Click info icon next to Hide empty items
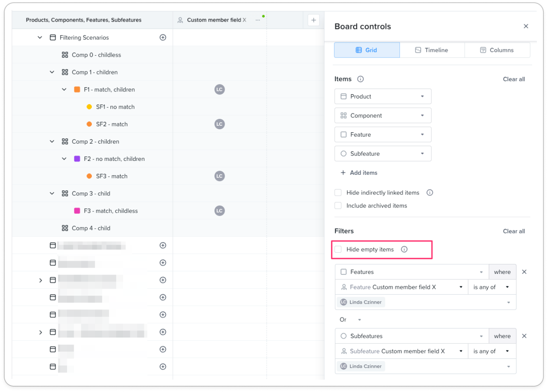Image resolution: width=548 pixels, height=392 pixels. (x=404, y=249)
